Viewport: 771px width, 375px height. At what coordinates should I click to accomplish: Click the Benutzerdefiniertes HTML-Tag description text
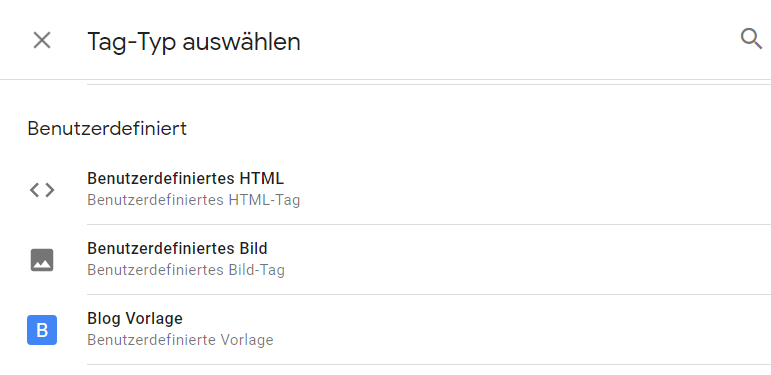[x=193, y=201]
